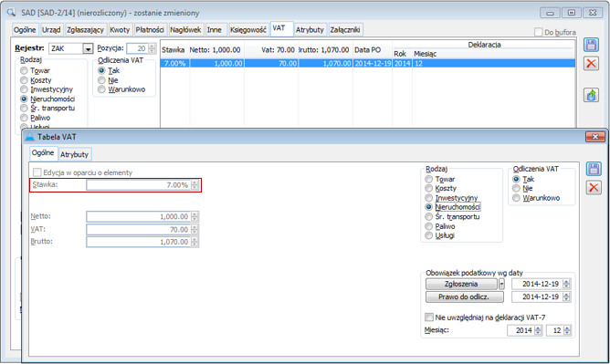Select Inwestycyjny radio in Tabela VAT
The image size is (610, 364).
click(428, 198)
